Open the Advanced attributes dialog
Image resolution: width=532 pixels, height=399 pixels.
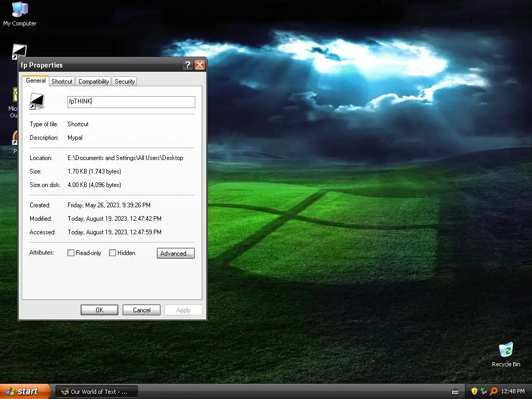[176, 254]
